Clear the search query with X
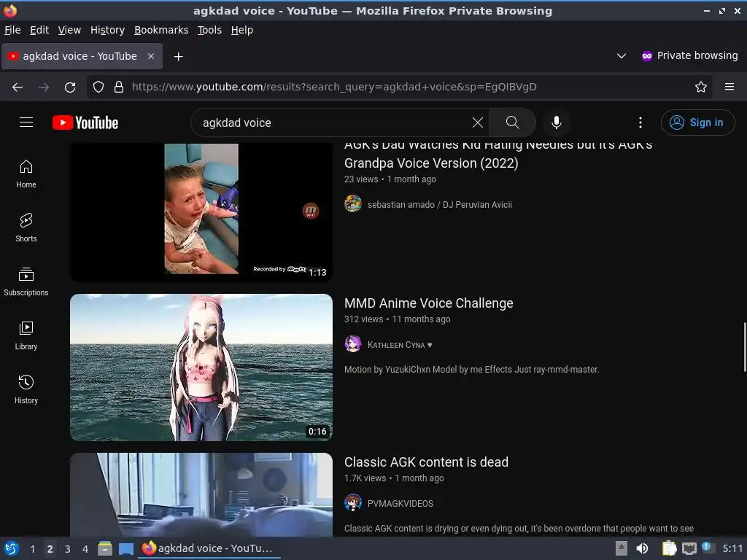Screen dimensions: 747x560 [x=477, y=122]
